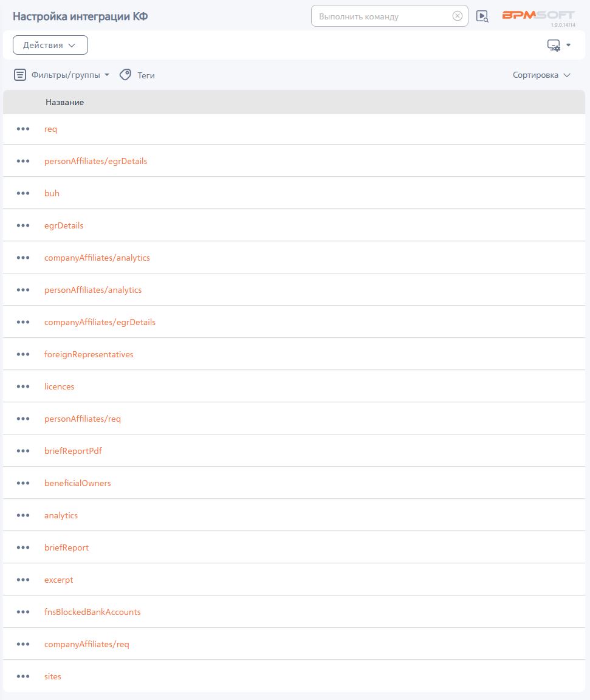Open the licences record link
The width and height of the screenshot is (590, 700).
(x=60, y=386)
